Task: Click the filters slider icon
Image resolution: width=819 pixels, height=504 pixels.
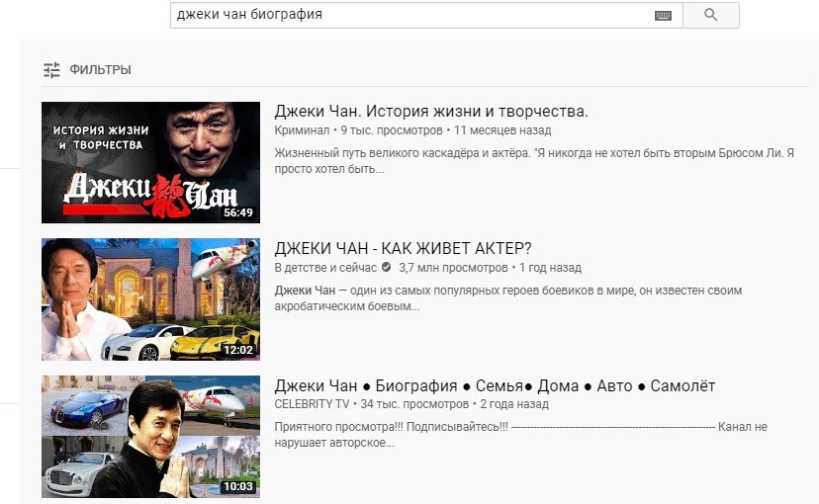Action: [x=51, y=70]
